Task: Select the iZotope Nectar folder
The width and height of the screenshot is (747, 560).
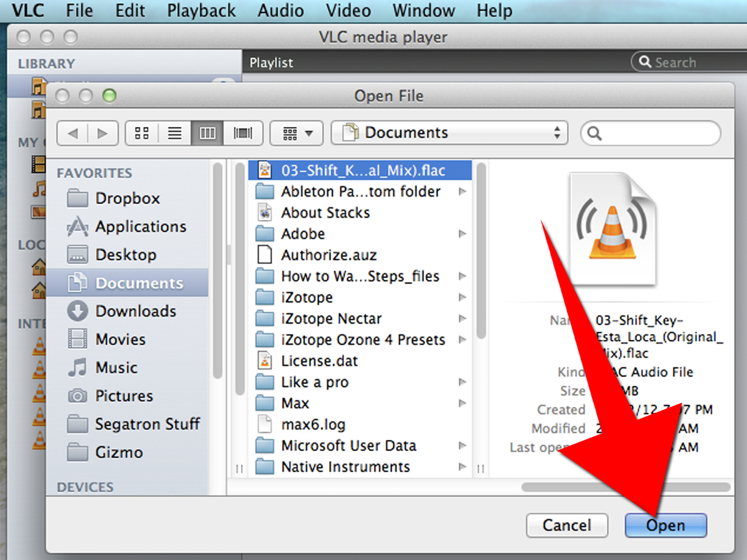Action: 360,319
